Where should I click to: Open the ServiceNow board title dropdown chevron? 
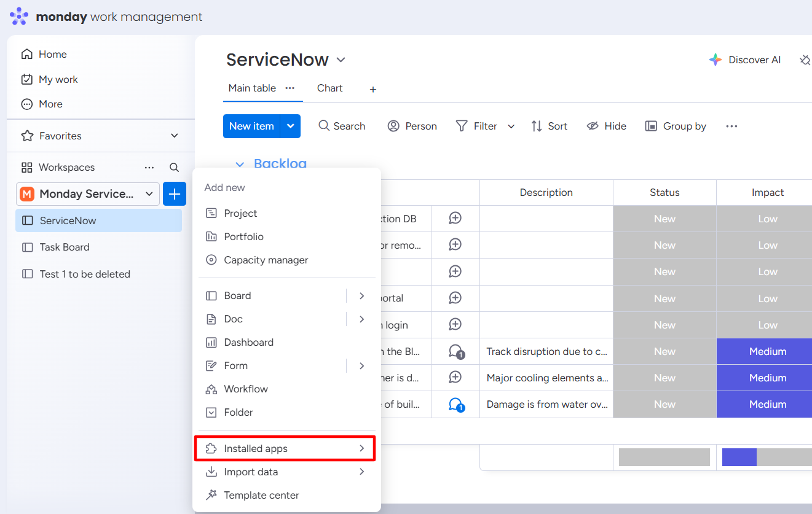click(341, 60)
